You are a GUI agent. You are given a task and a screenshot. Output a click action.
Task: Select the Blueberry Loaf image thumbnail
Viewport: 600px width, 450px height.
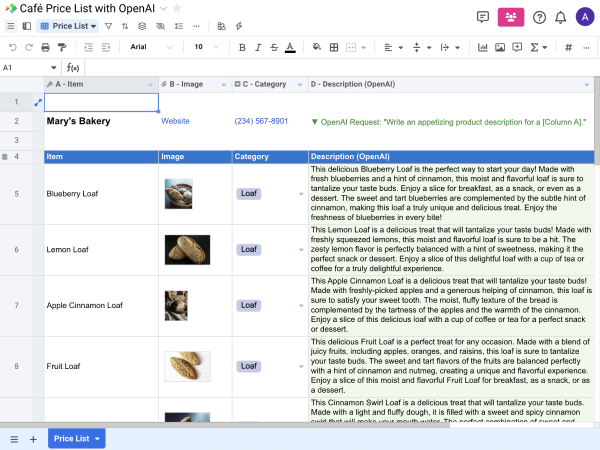(179, 194)
